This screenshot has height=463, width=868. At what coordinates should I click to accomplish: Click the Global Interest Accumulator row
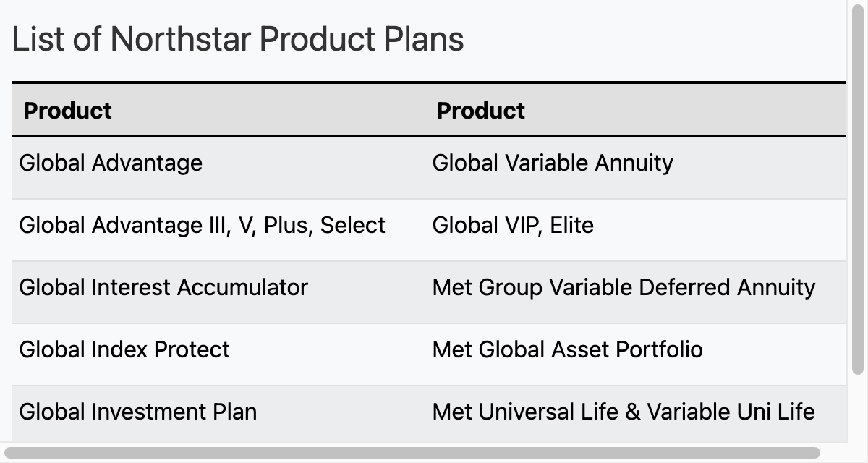pos(429,292)
